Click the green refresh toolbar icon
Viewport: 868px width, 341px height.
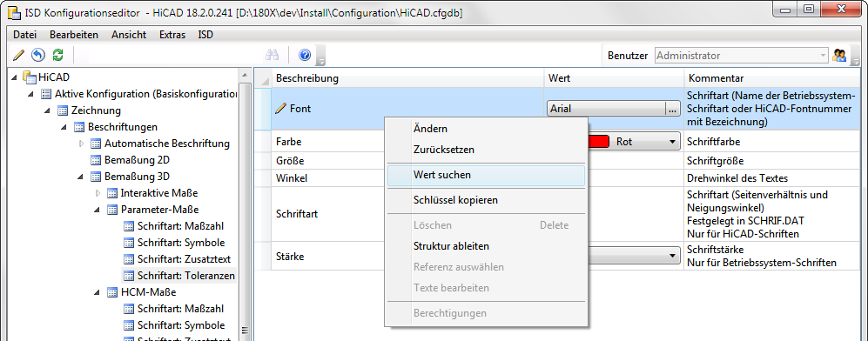57,56
